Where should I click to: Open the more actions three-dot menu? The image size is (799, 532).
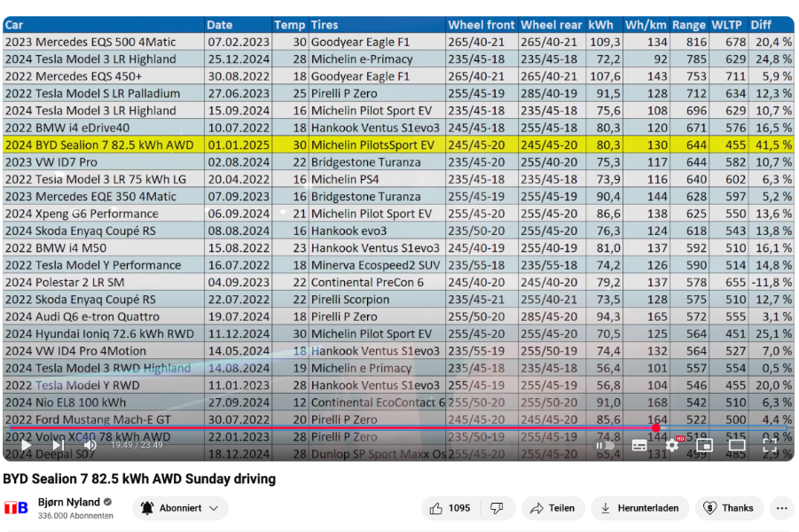tap(782, 508)
